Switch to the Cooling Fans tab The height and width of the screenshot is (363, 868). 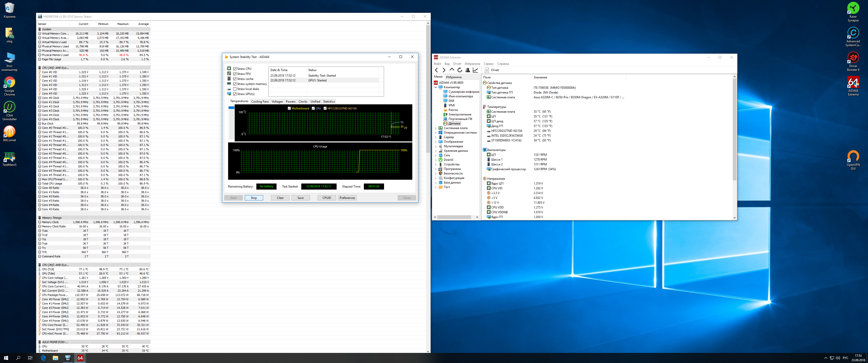pos(260,102)
